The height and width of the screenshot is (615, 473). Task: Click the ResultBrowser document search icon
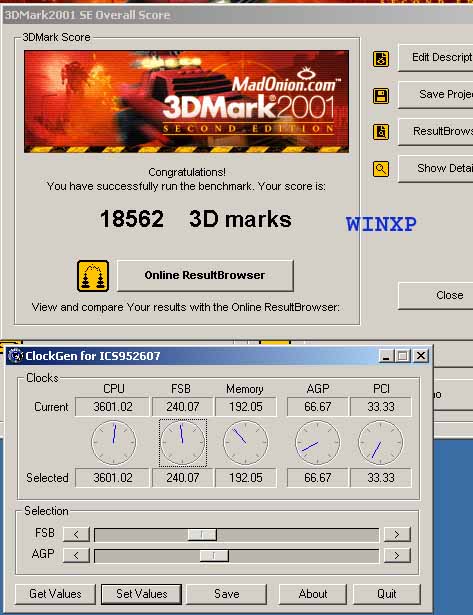tap(380, 132)
